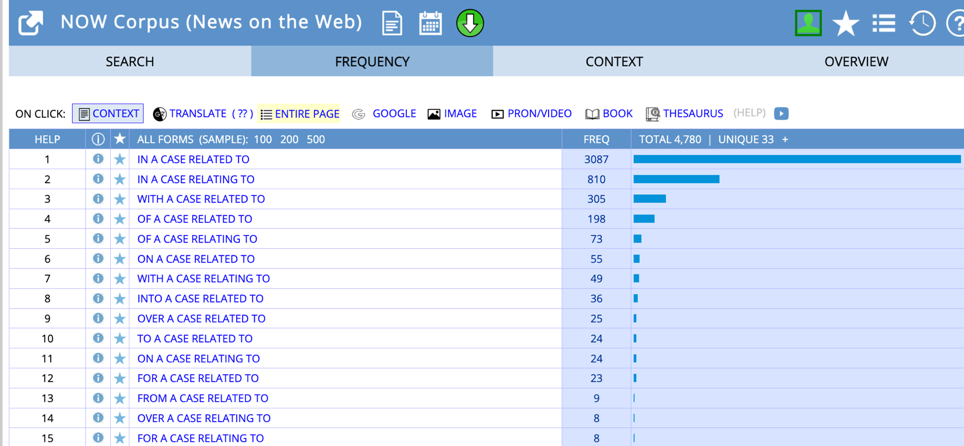Click frequency value 3087

pos(596,159)
